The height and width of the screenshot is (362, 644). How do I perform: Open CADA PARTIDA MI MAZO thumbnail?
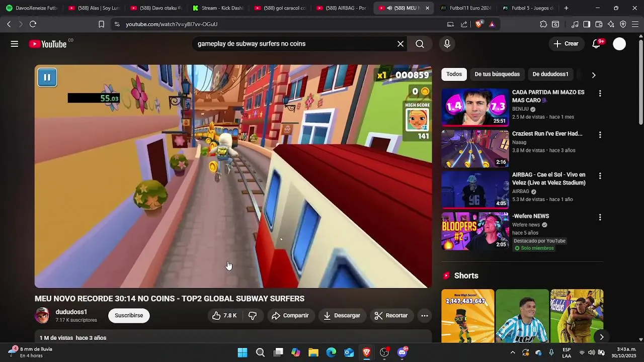tap(475, 107)
